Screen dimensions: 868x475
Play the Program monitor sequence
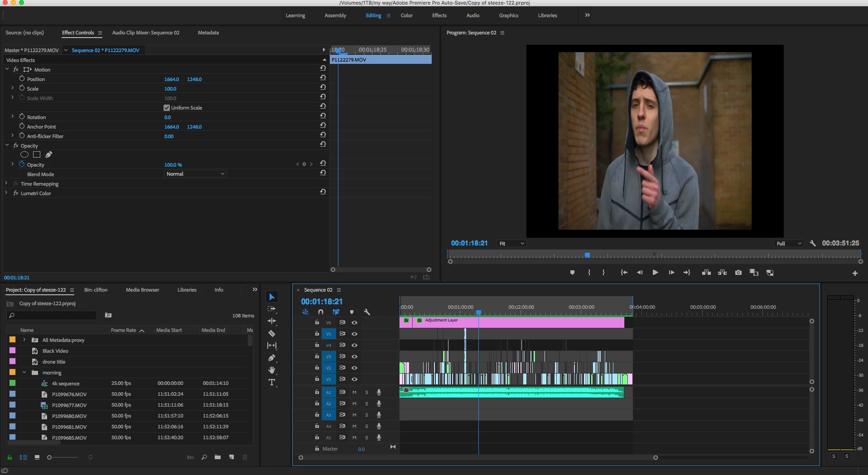(x=655, y=273)
